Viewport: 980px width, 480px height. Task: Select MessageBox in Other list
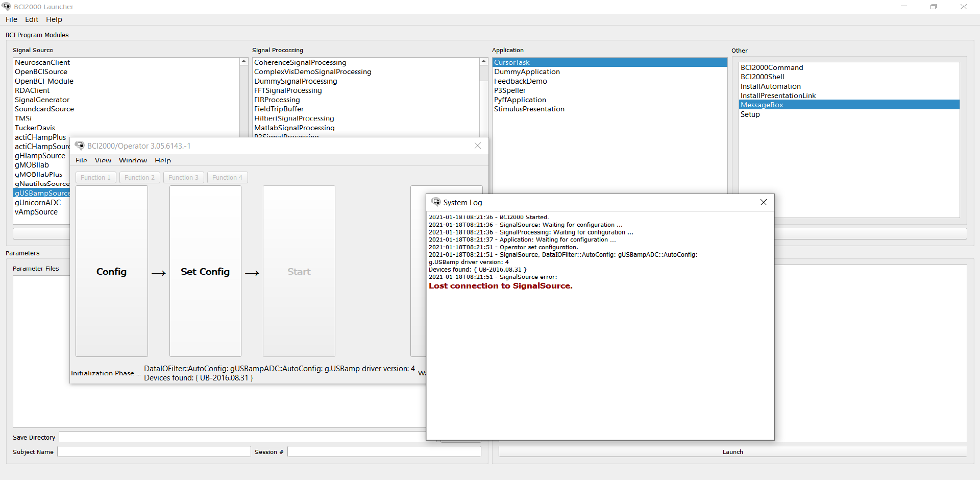click(x=849, y=105)
